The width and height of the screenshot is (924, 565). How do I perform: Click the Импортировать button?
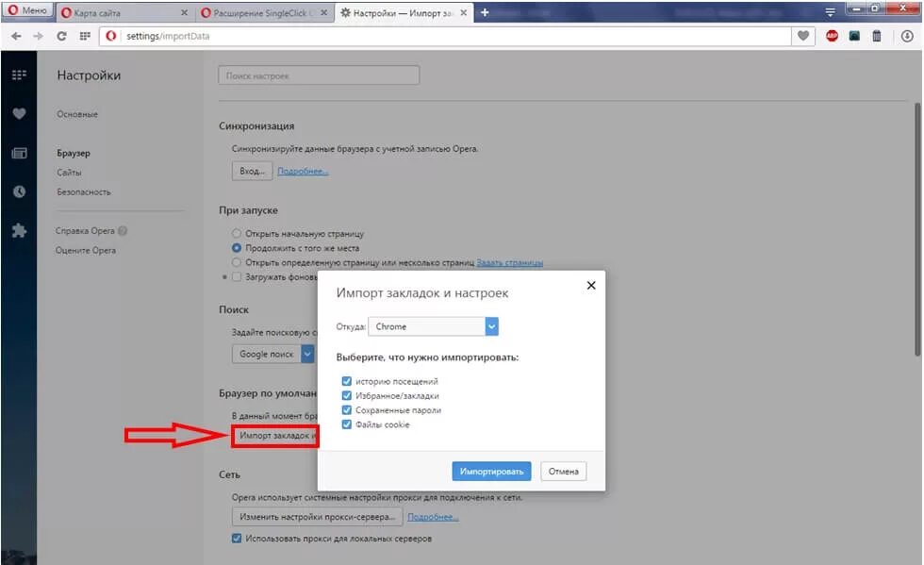pos(491,472)
